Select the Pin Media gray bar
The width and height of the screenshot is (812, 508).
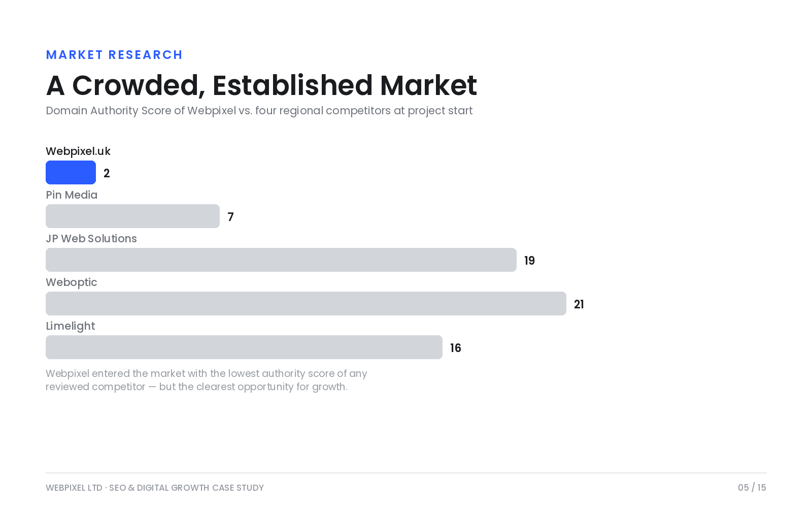132,216
